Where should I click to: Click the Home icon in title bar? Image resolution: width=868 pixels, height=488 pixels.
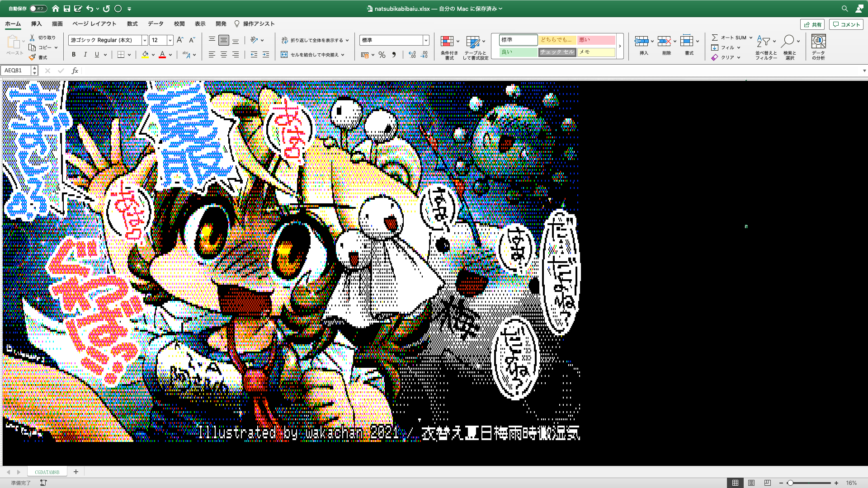click(55, 9)
